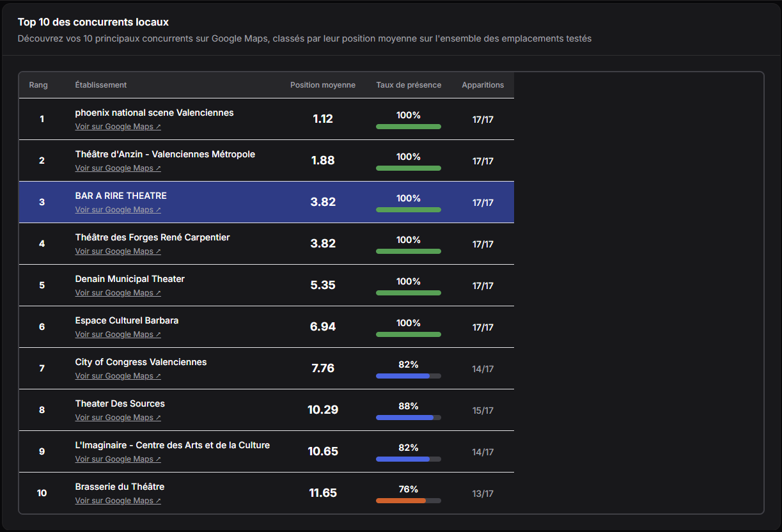
Task: Click the blue 82% presence bar for City of Congress
Action: coord(404,375)
